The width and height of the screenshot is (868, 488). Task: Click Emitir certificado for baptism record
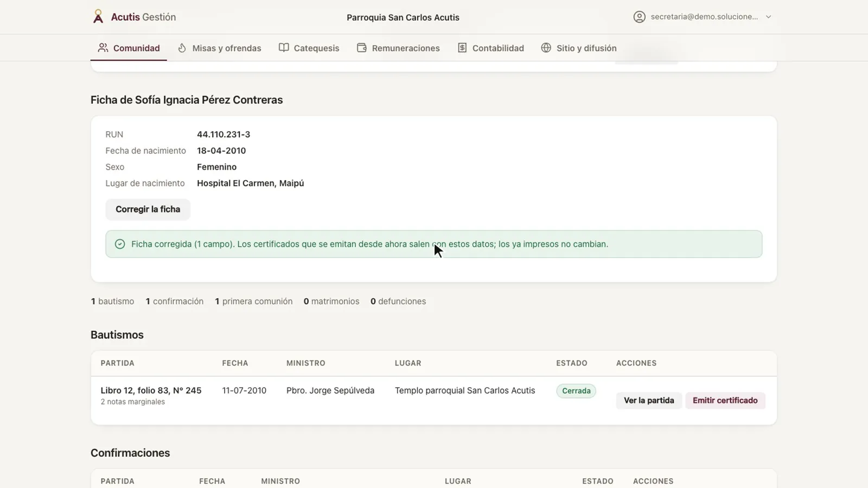pyautogui.click(x=725, y=400)
